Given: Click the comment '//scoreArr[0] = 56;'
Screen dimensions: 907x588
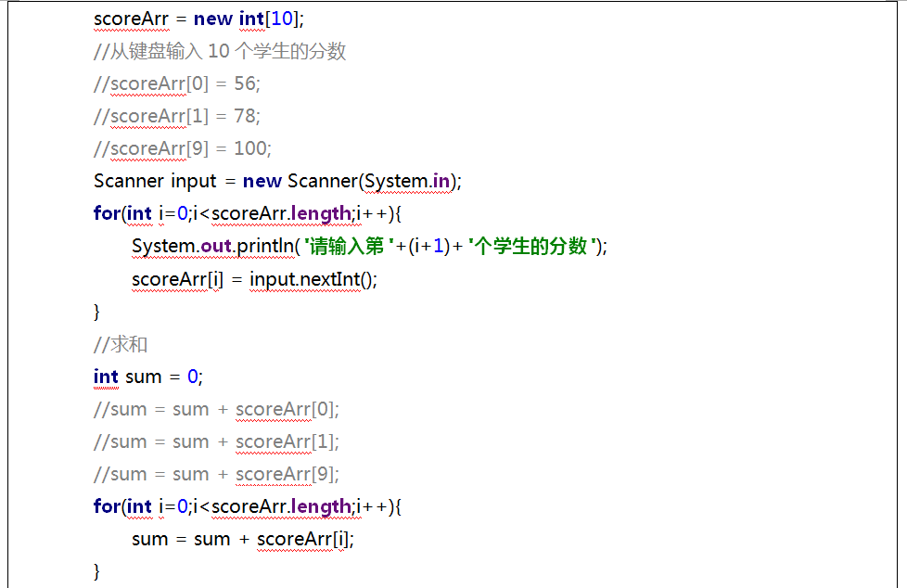Looking at the screenshot, I should tap(177, 83).
